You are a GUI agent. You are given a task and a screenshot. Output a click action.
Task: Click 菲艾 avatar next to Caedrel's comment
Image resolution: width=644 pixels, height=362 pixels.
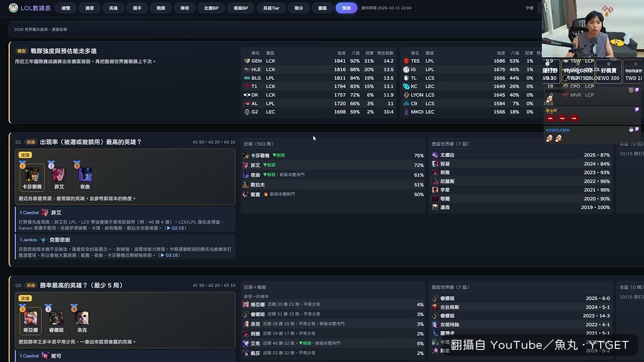coord(45,213)
